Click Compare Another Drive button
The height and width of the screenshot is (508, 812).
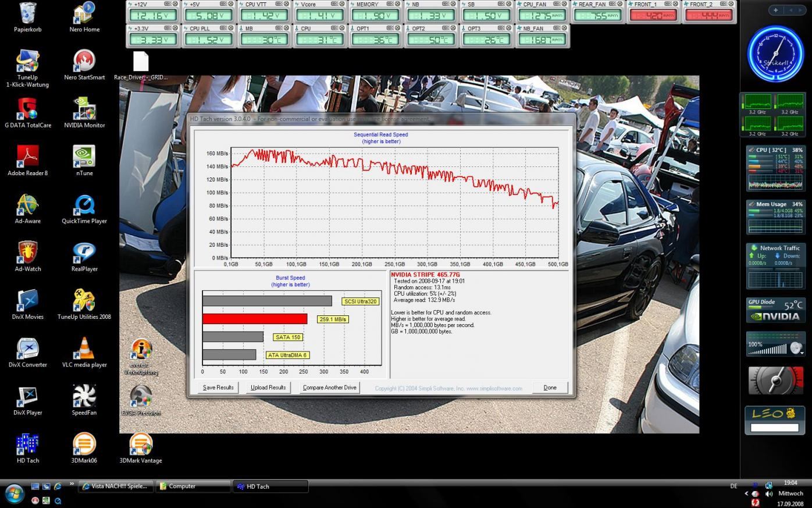pos(330,388)
